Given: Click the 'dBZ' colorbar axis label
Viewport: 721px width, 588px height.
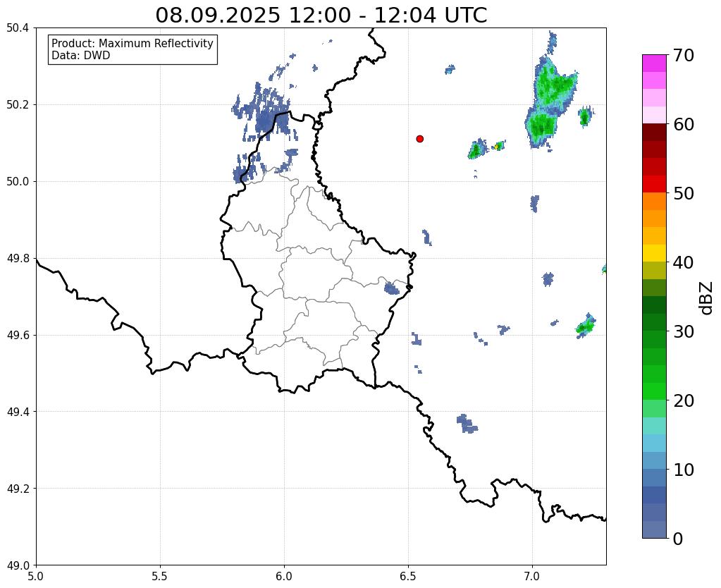Looking at the screenshot, I should click(707, 298).
